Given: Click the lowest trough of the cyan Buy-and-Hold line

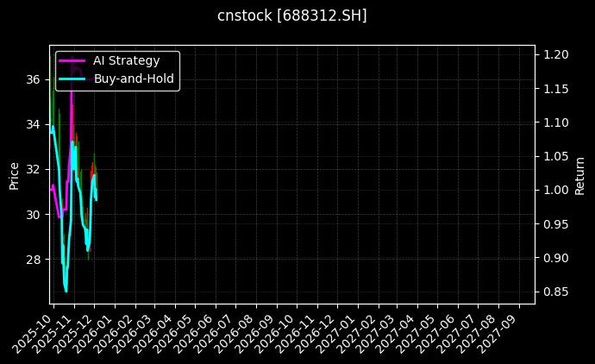Looking at the screenshot, I should tap(66, 291).
